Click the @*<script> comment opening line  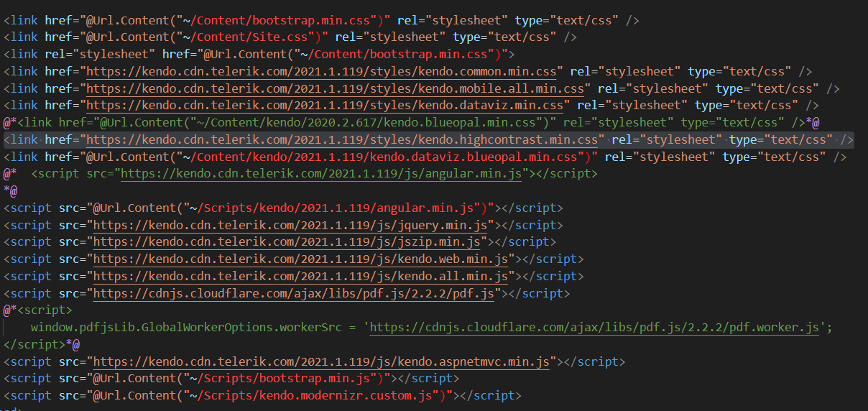(x=37, y=310)
